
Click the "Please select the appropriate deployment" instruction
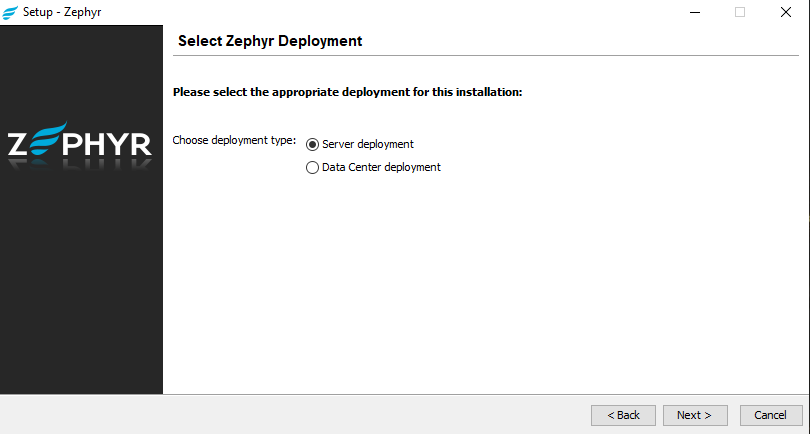coord(348,92)
